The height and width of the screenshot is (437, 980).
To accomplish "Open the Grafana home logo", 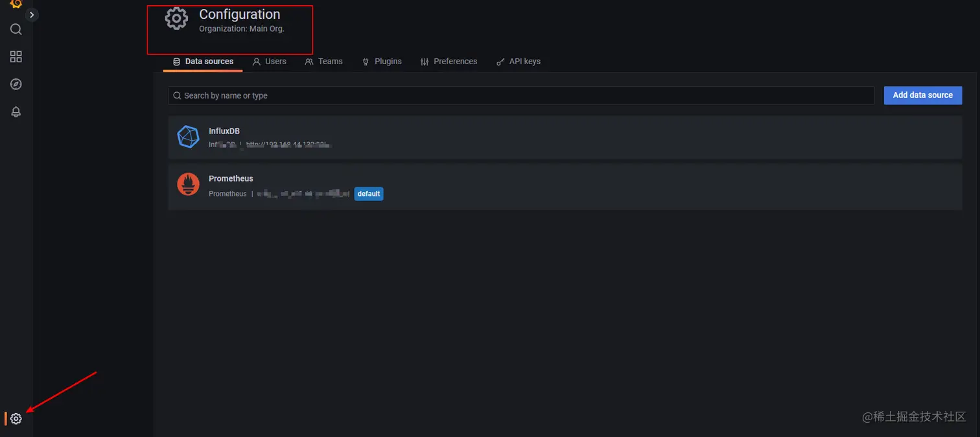I will point(16,3).
